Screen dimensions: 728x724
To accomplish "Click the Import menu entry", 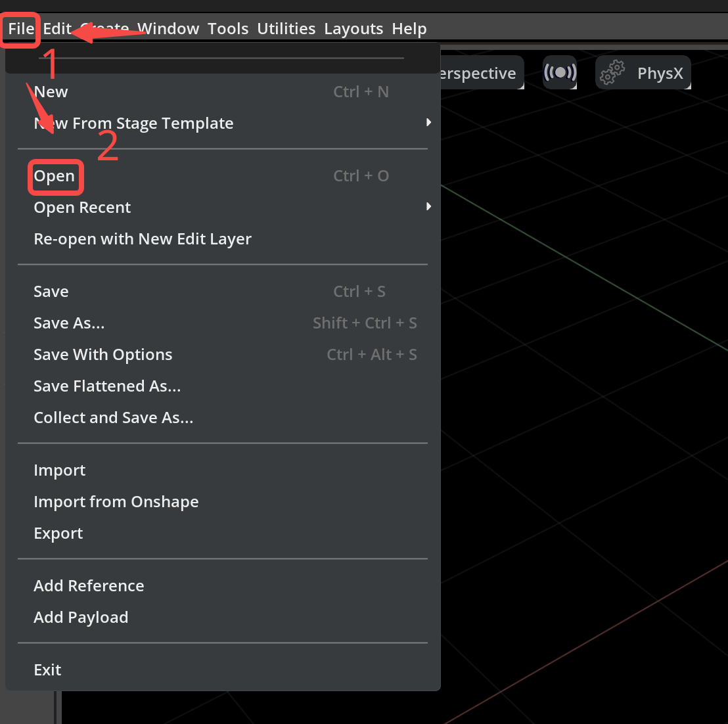I will click(x=223, y=470).
